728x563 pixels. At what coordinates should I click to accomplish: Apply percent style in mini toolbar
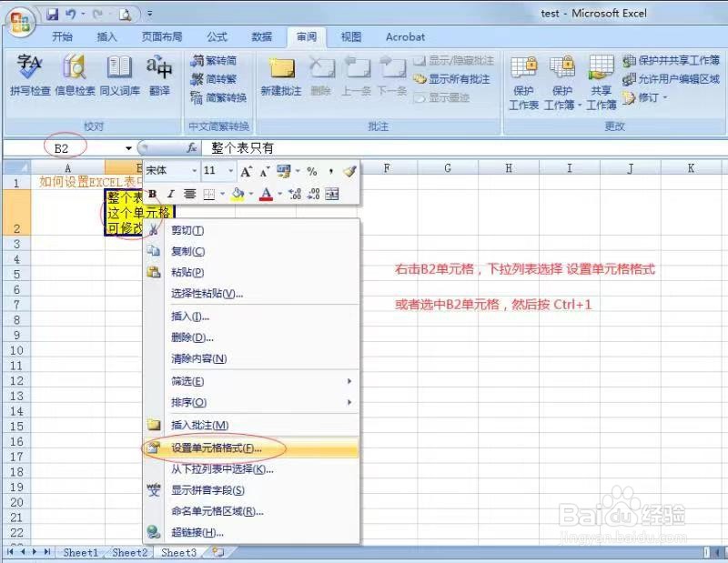(x=312, y=171)
